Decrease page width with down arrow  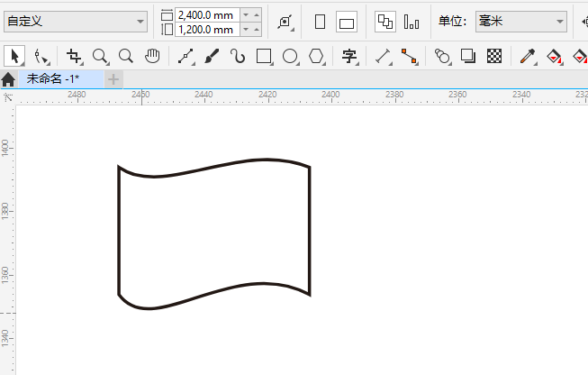(246, 15)
